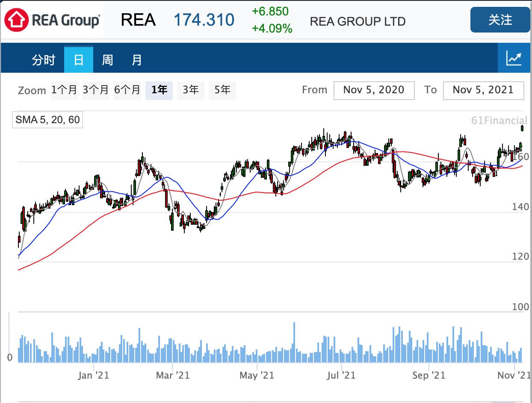The image size is (532, 403).
Task: Click the 160 price axis label
Action: [x=521, y=157]
